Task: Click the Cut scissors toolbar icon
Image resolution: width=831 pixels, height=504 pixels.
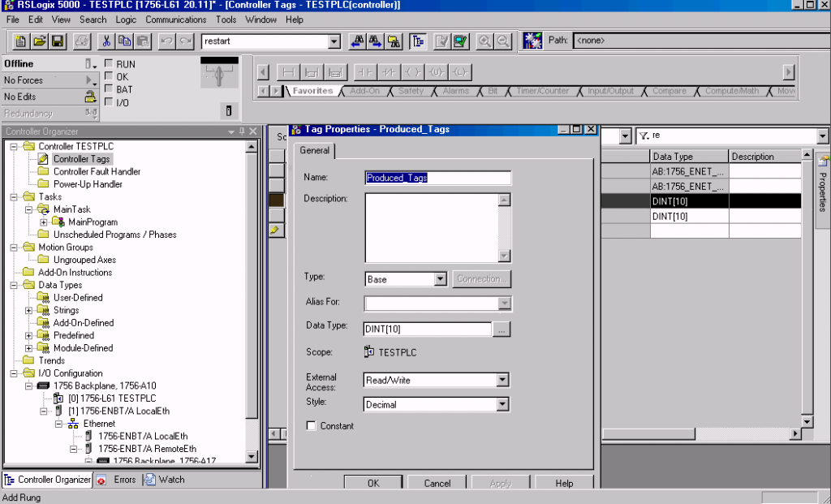Action: [106, 41]
